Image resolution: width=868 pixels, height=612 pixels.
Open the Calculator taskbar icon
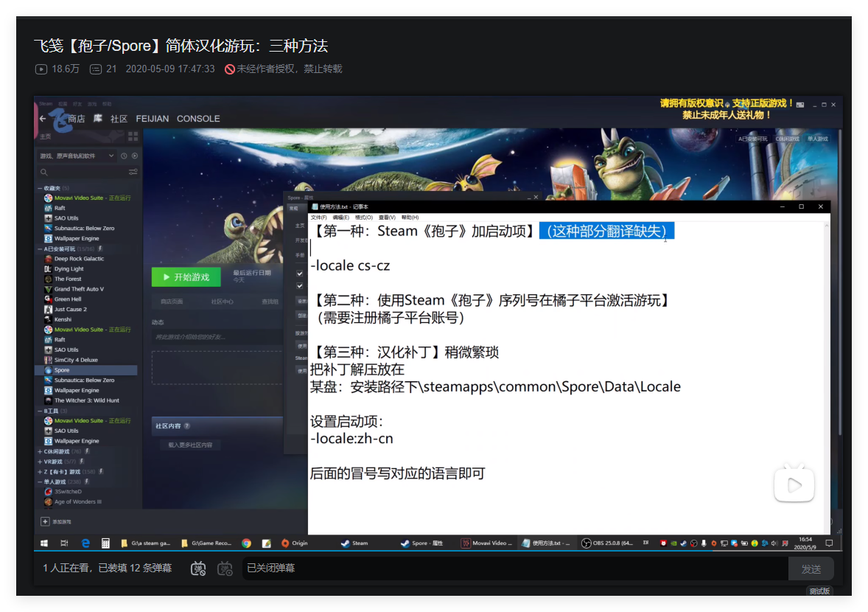tap(105, 543)
